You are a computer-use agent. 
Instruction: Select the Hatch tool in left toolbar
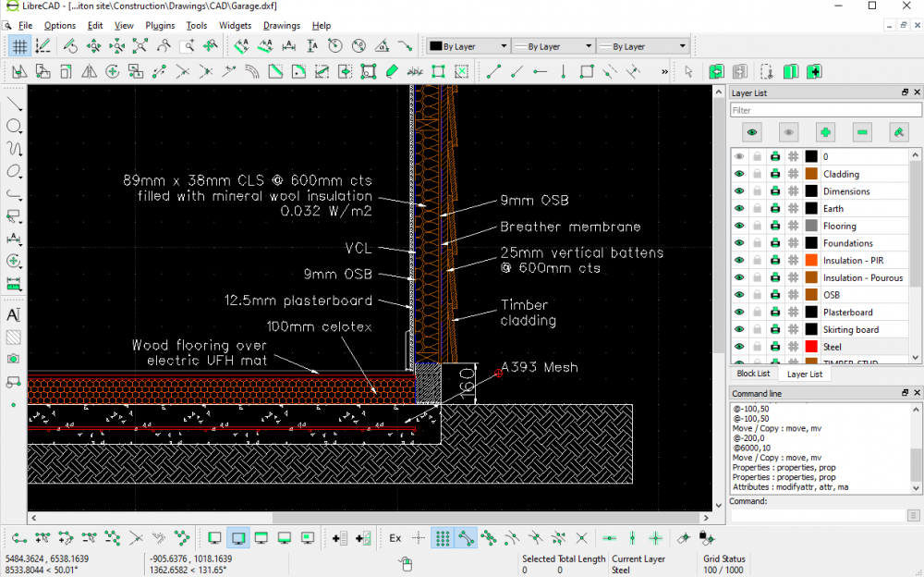(x=14, y=337)
